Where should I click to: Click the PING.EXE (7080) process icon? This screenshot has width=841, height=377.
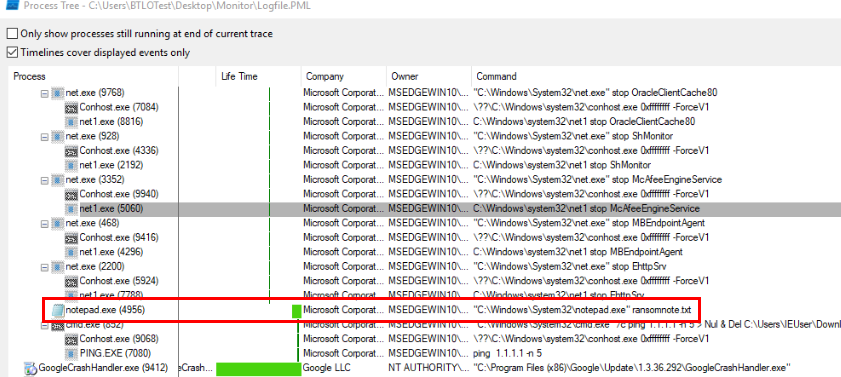[x=71, y=353]
